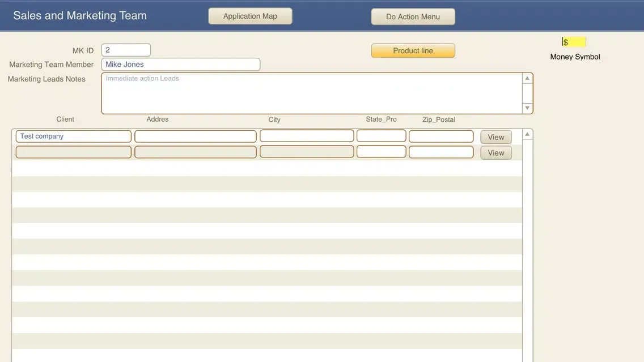Click the empty City field in second row
644x362 pixels.
(307, 151)
